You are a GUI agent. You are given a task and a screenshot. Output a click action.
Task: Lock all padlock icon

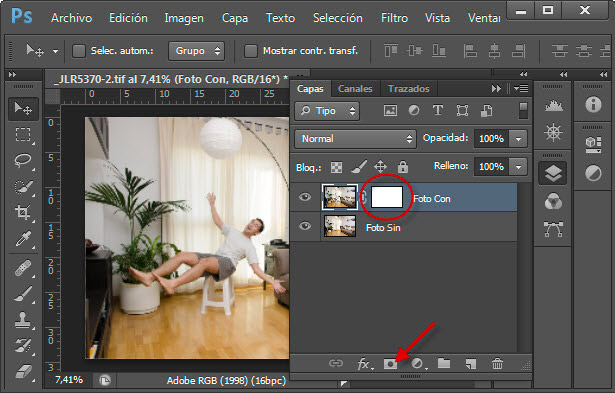tap(402, 167)
